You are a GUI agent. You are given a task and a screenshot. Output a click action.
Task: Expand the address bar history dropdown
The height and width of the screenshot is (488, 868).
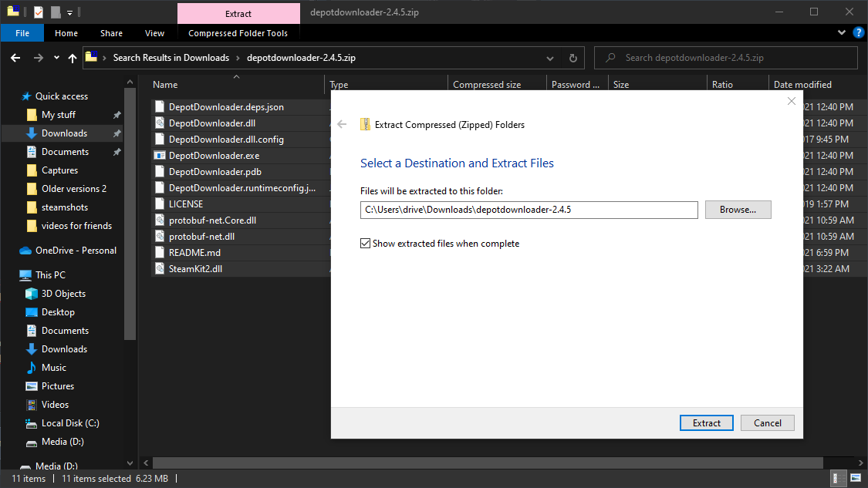[x=549, y=58]
